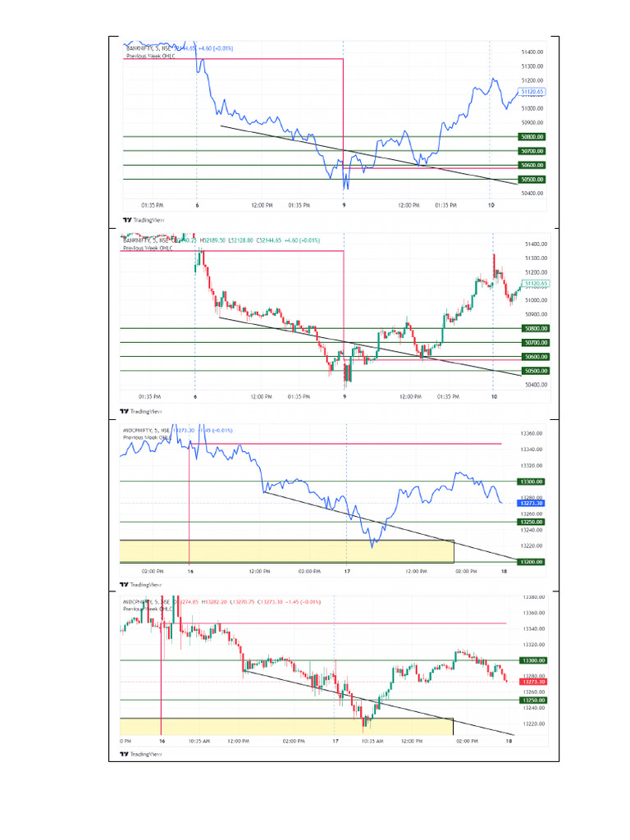The width and height of the screenshot is (630, 840).
Task: Click date marker 17 on MIDCPNIFTY candlestick time axis
Action: [x=336, y=742]
